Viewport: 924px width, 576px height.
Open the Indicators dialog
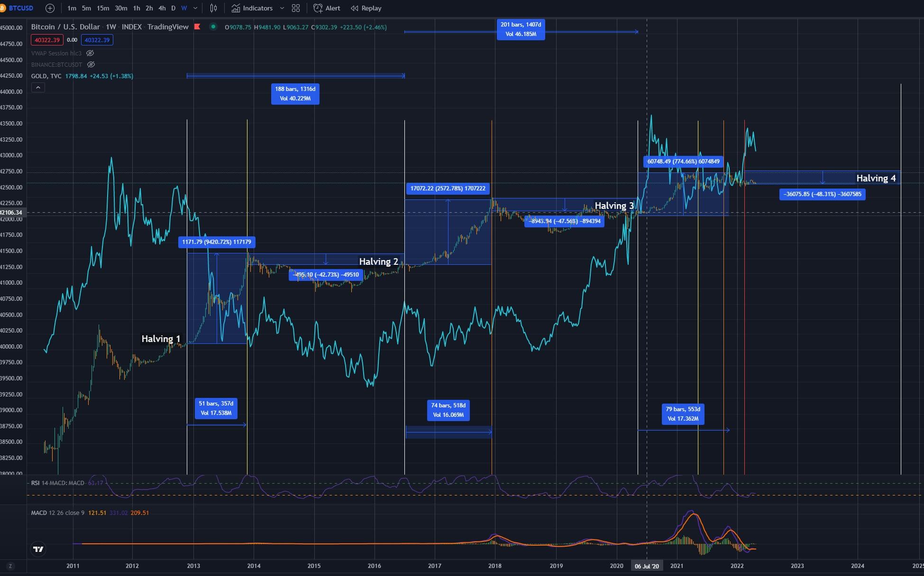click(x=252, y=8)
